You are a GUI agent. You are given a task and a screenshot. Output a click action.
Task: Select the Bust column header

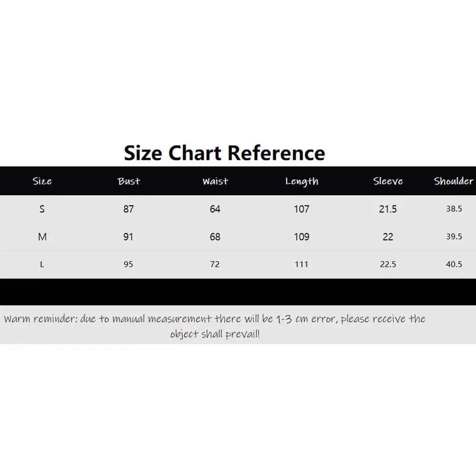(x=129, y=181)
